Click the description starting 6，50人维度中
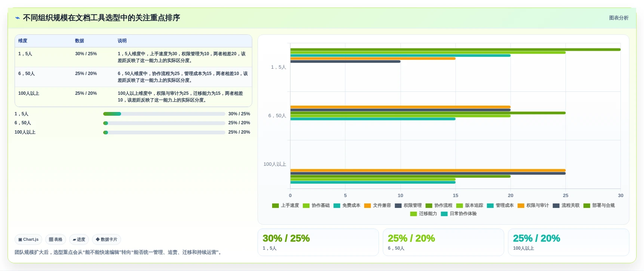Screen dimensions: 644x271 pyautogui.click(x=183, y=77)
